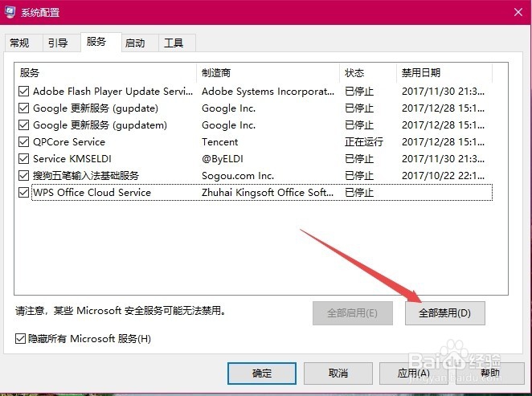
Task: Select the WPS Office Cloud Service name
Action: 92,193
